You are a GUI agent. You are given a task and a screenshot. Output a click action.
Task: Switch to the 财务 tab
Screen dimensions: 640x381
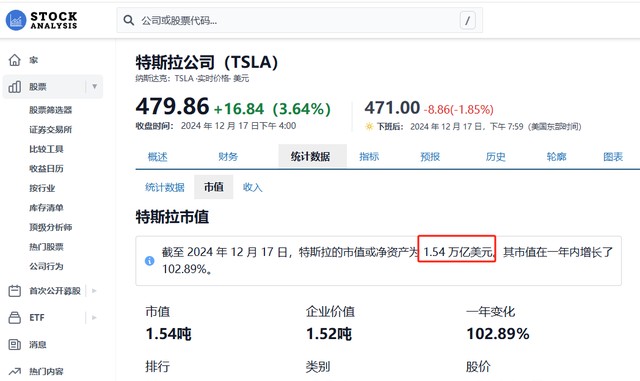pos(228,156)
